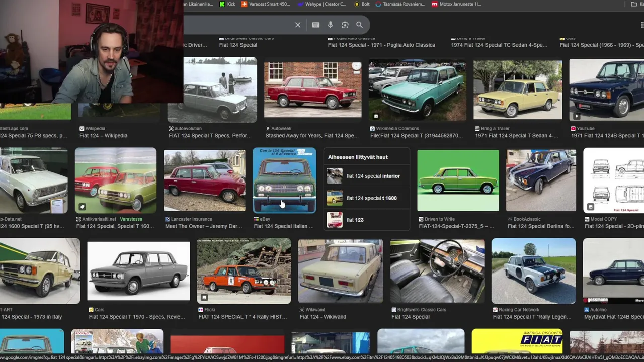Open the Lancaster Insurance dark red Fiat thumbnail
Screen dimensions: 644x362
204,180
